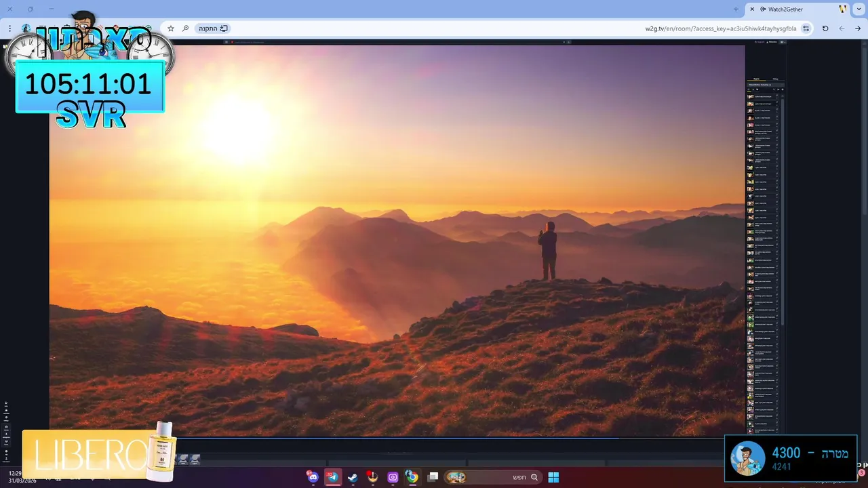Reload the Watch2Gether page

[825, 28]
